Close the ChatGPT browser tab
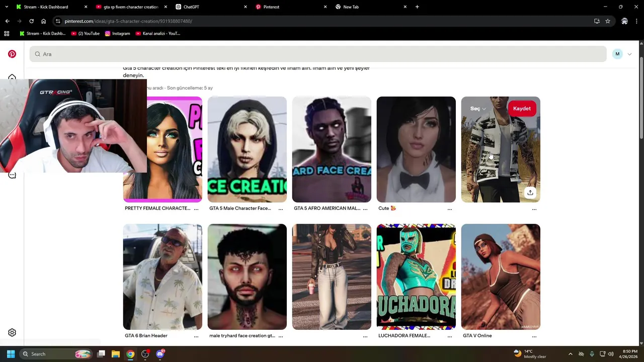 coord(246,7)
